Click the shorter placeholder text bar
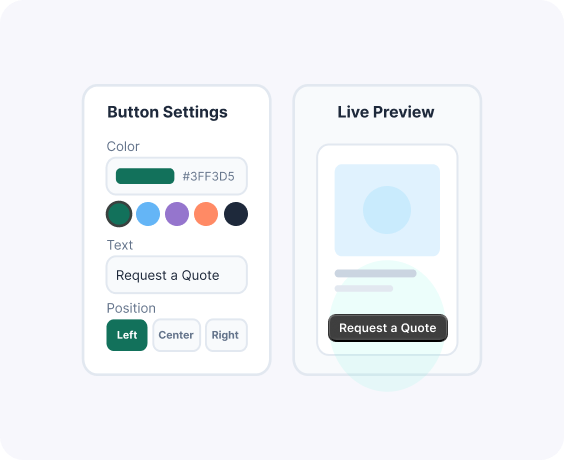 click(364, 288)
